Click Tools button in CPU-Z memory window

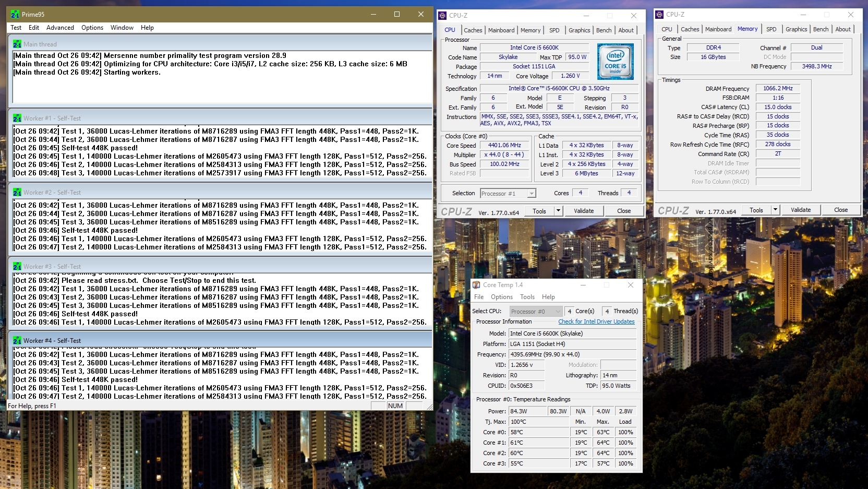[756, 210]
